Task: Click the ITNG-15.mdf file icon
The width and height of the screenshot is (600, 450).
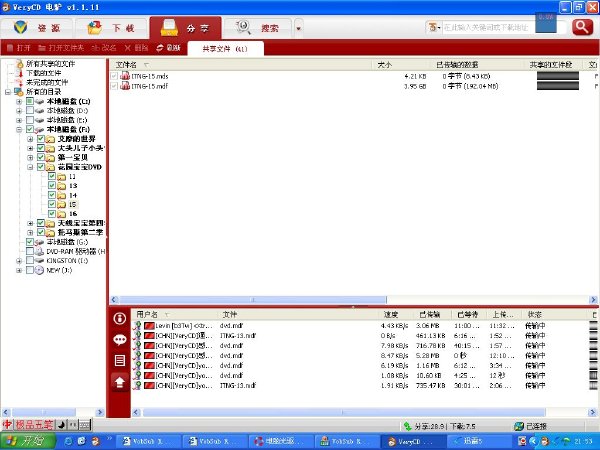Action: 125,86
